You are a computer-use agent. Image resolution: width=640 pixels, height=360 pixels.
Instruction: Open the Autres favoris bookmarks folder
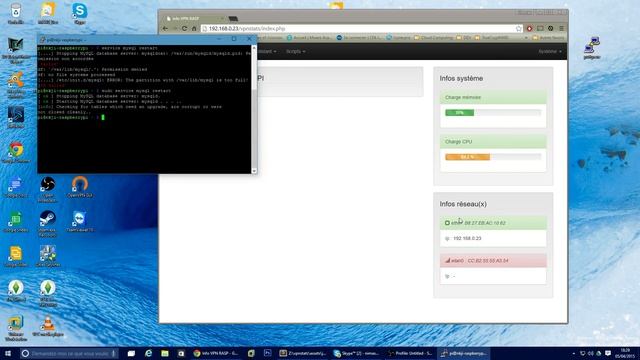point(548,38)
